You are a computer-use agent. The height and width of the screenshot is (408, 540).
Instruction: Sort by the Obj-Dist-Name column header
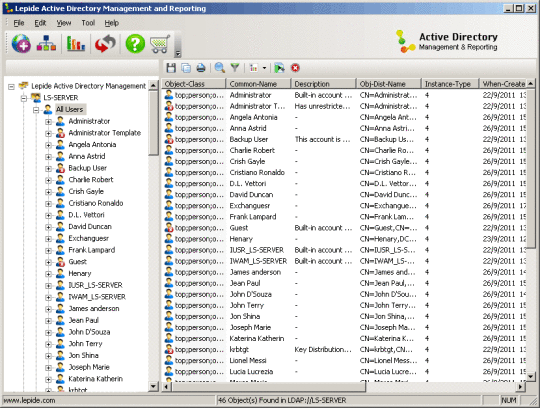pyautogui.click(x=388, y=84)
